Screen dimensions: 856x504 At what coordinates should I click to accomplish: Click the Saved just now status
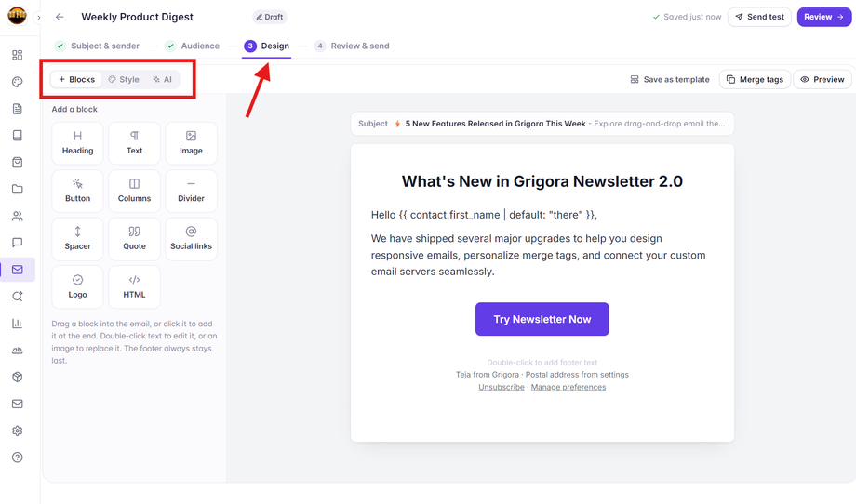click(x=687, y=17)
